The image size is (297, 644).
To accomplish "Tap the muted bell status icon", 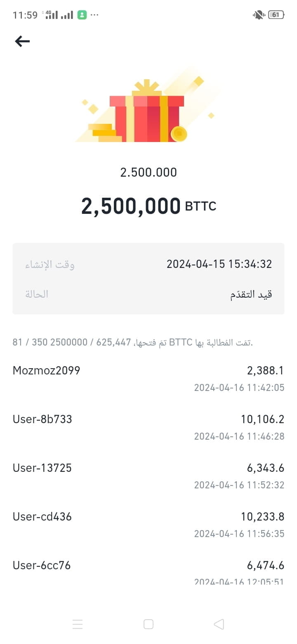I will pos(258,15).
